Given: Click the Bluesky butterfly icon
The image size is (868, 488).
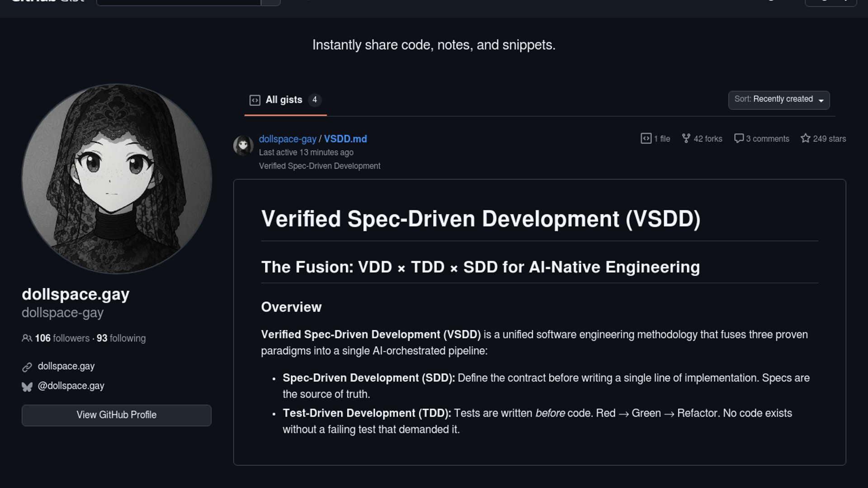Looking at the screenshot, I should (27, 387).
